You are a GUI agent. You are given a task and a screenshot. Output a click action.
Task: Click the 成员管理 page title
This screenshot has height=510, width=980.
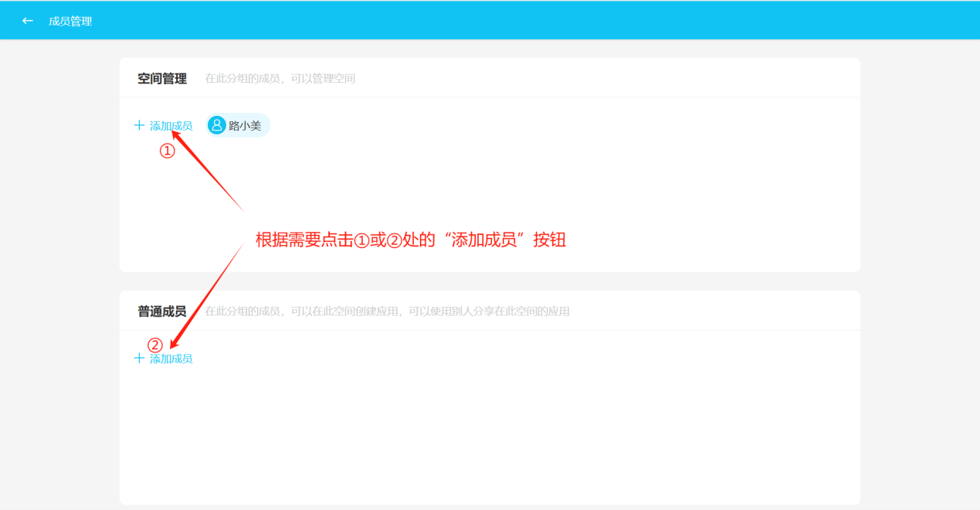tap(70, 21)
